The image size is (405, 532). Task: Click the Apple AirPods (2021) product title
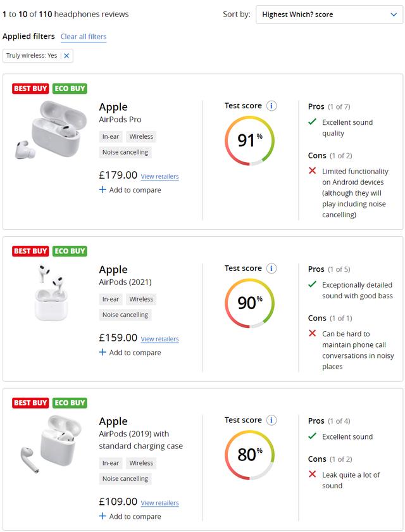coord(125,275)
